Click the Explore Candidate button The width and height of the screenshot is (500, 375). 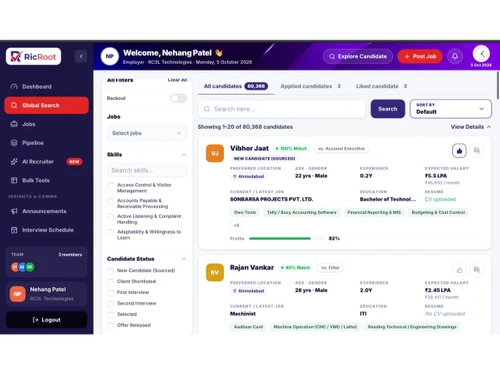pyautogui.click(x=358, y=56)
